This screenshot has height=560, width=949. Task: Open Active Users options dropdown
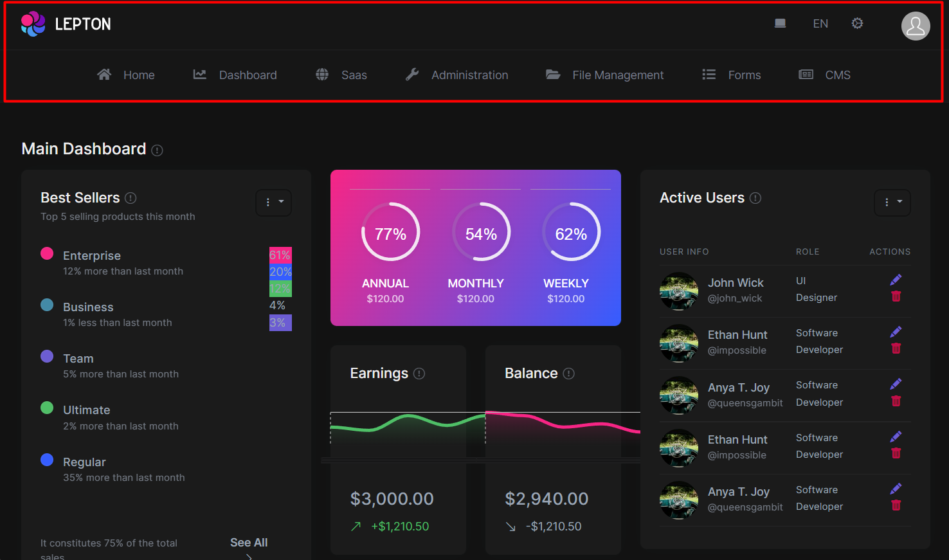892,203
